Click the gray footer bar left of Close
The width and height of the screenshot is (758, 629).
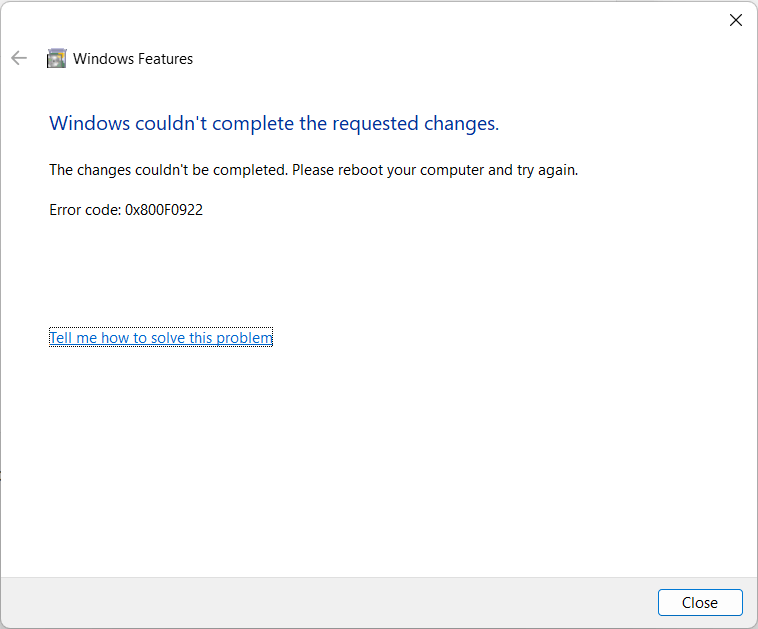(x=320, y=602)
